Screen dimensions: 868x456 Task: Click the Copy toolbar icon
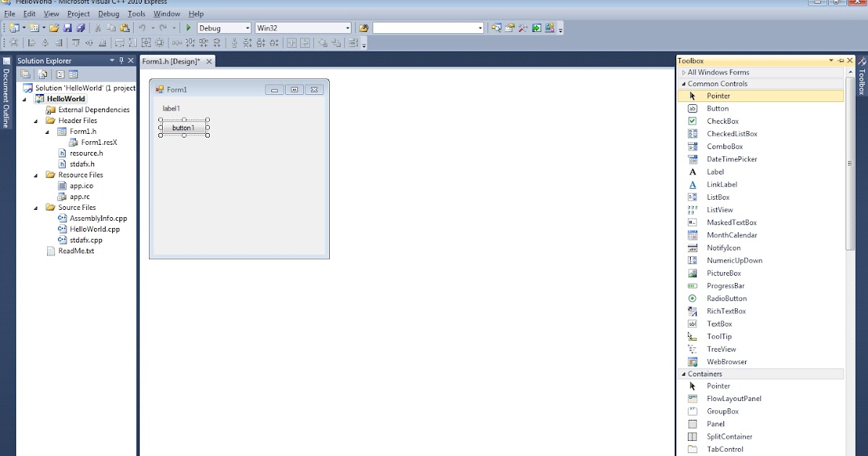(111, 28)
